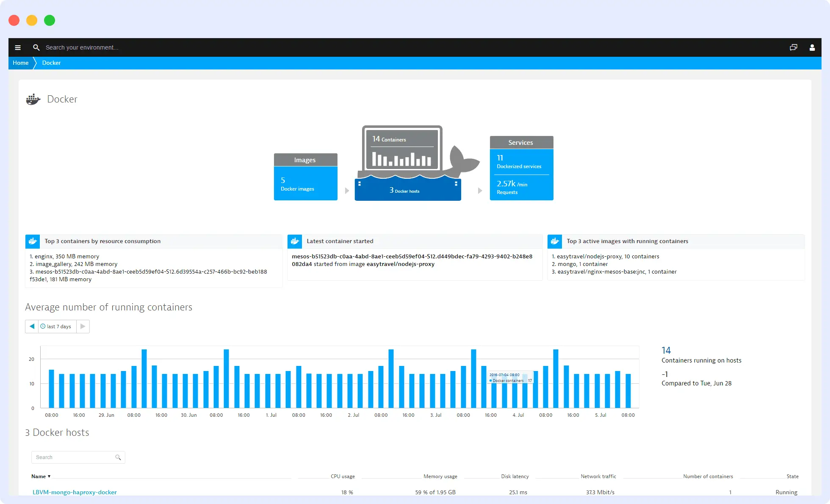Open the hamburger navigation menu
The height and width of the screenshot is (504, 830).
pos(18,47)
